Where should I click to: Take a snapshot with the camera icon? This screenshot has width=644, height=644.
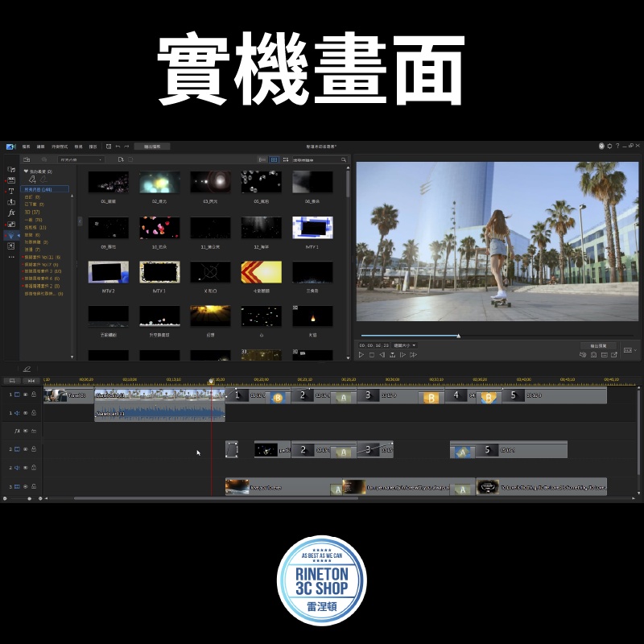click(x=593, y=354)
